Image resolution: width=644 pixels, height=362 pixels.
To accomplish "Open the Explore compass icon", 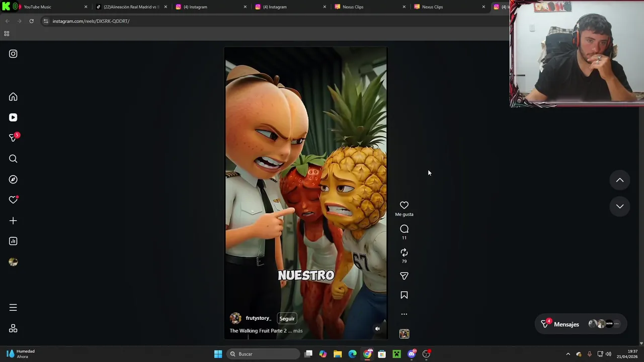I will (x=13, y=179).
